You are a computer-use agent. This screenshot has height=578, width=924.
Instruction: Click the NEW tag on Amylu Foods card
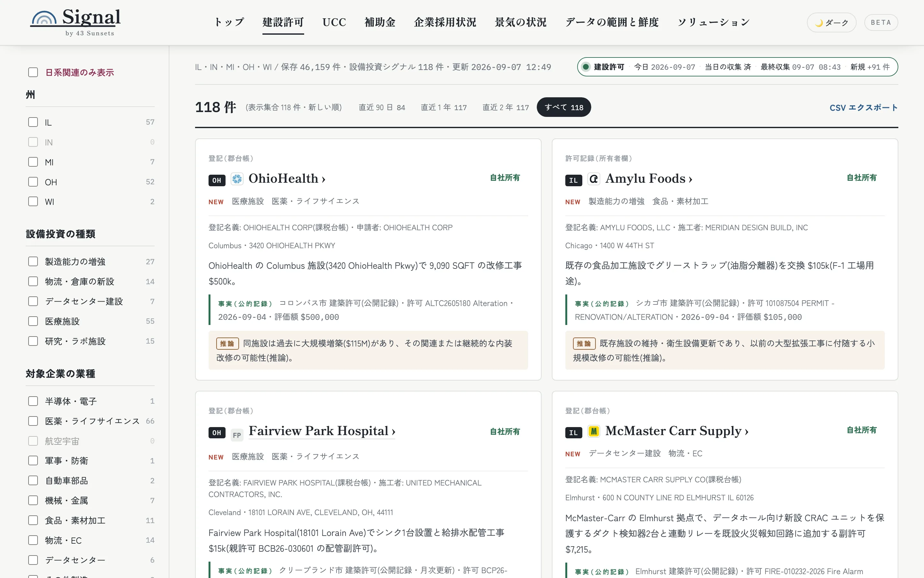(573, 202)
